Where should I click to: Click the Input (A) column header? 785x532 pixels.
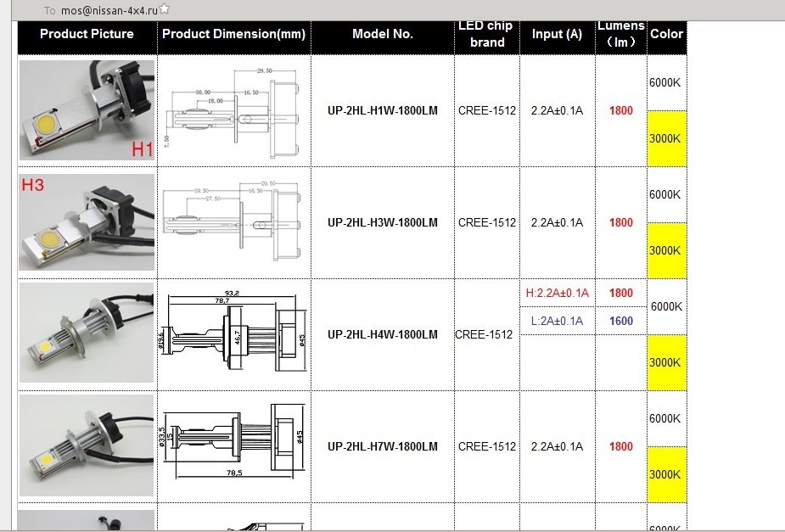click(x=558, y=34)
